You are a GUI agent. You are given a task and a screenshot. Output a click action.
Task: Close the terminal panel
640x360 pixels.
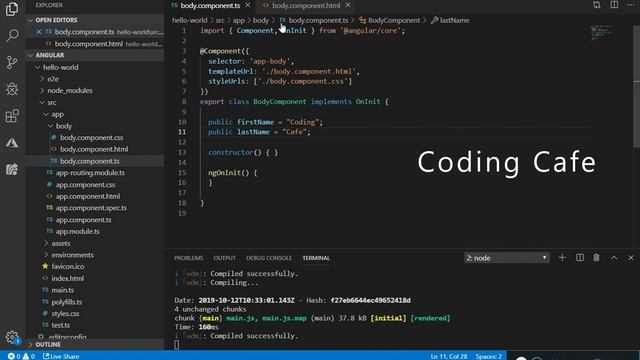click(631, 258)
